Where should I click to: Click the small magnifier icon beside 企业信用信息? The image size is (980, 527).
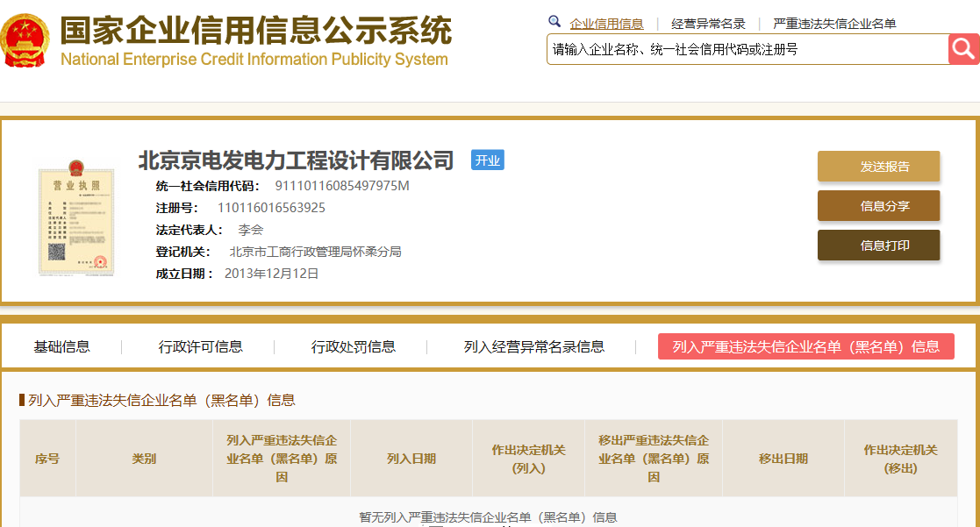[554, 22]
